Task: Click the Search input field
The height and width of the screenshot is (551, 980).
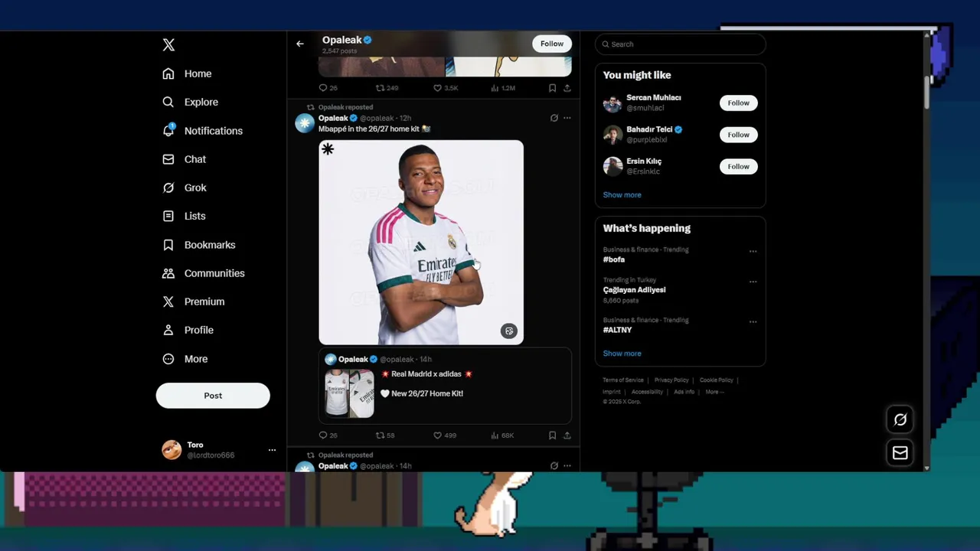Action: point(680,44)
